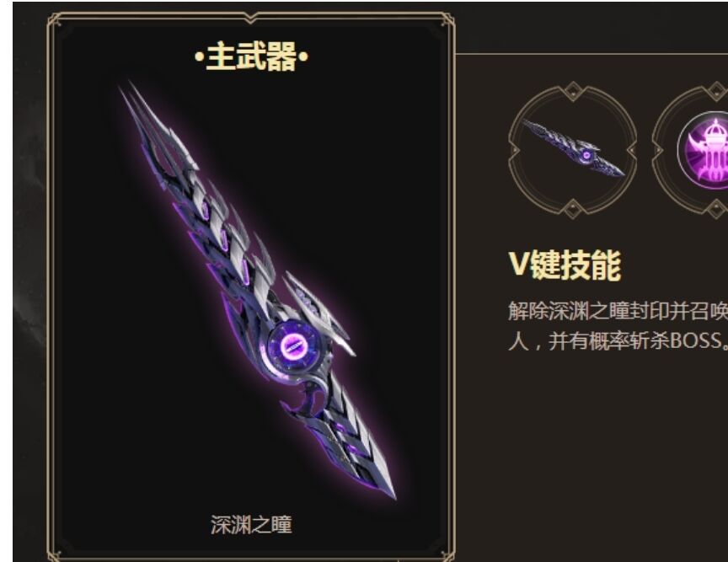Click description line starting with 解除深渊之瞳
The image size is (728, 562).
coord(618,310)
